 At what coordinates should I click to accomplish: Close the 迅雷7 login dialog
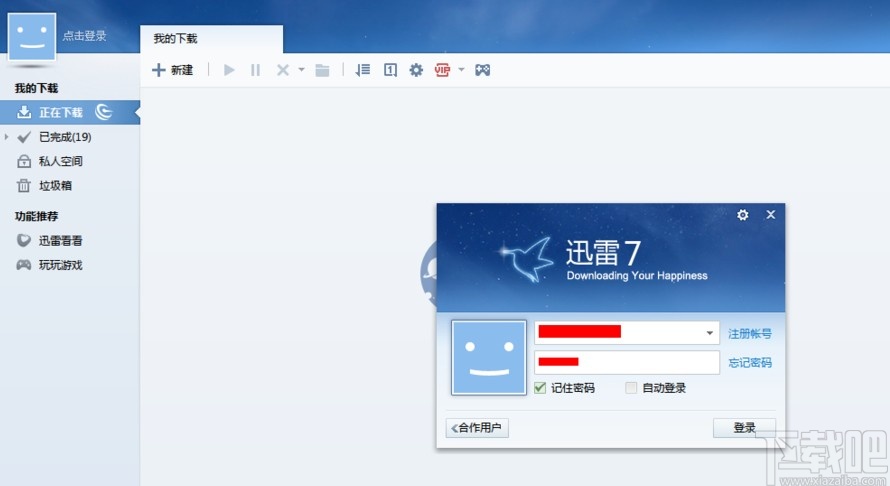tap(770, 215)
